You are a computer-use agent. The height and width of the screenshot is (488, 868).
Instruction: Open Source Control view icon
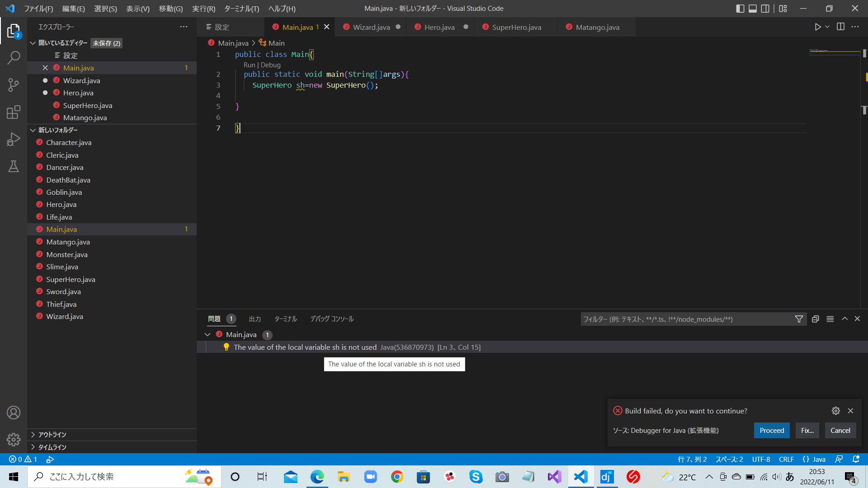point(14,85)
